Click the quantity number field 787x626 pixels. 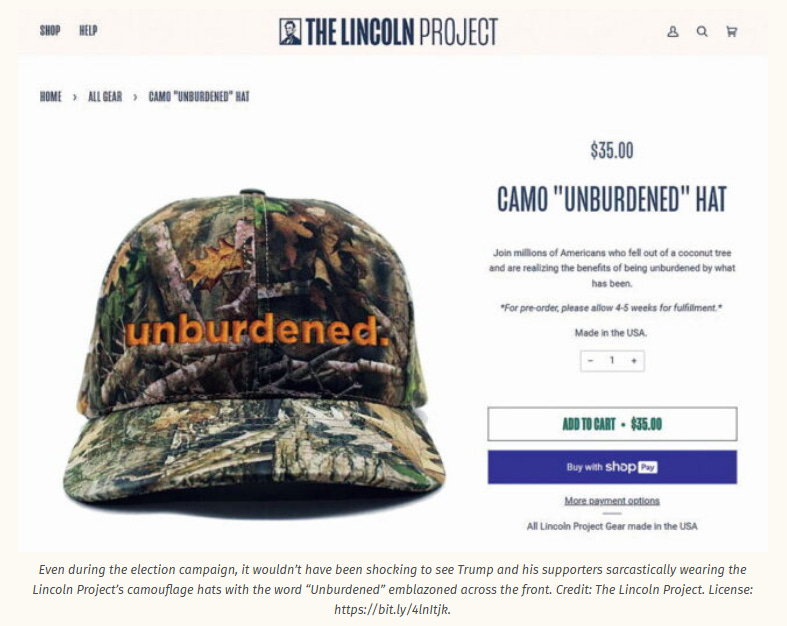pos(612,360)
